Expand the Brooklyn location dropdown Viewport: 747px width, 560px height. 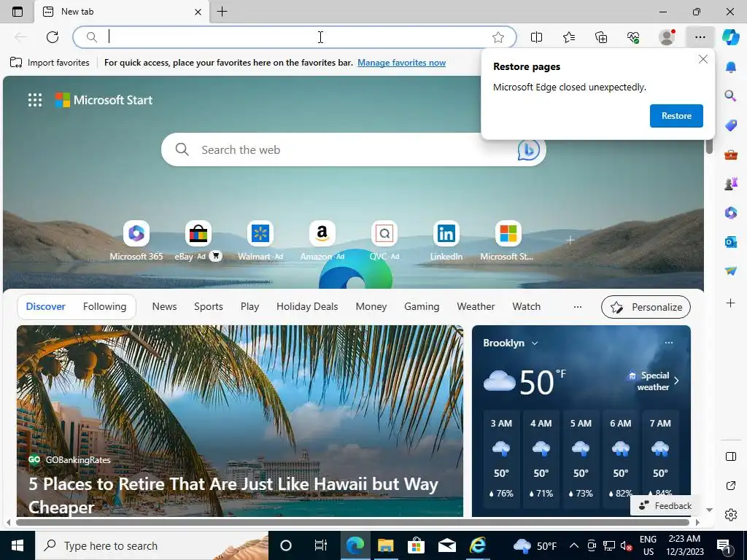tap(535, 343)
